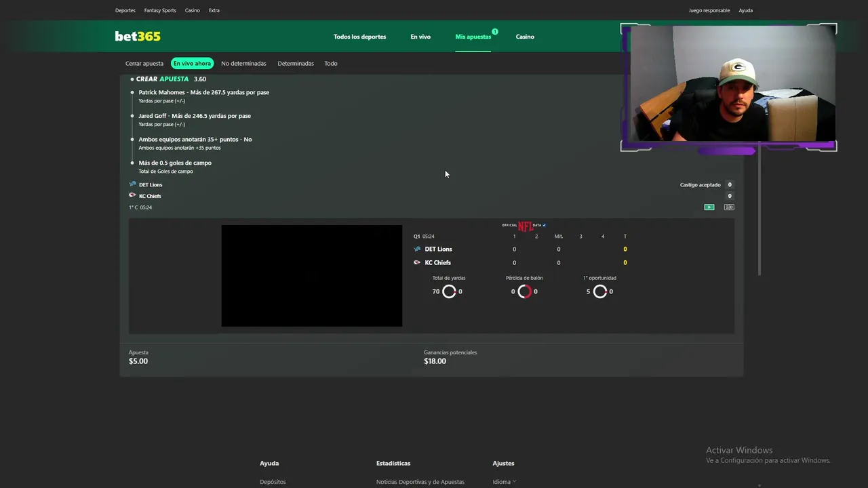Image resolution: width=868 pixels, height=488 pixels.
Task: Click KC Chiefs name in scoreboard
Action: [438, 262]
